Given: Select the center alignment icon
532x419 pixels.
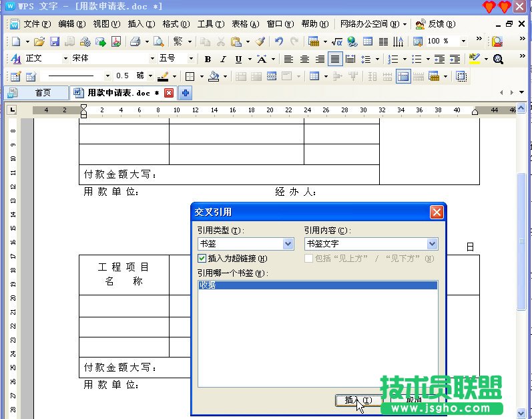Looking at the screenshot, I should [305, 59].
